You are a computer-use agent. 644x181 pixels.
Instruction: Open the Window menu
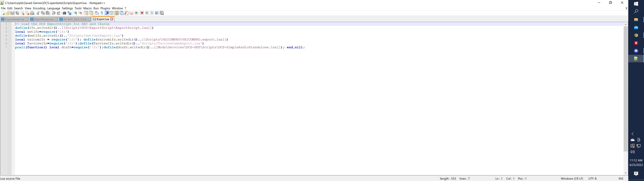coord(117,8)
